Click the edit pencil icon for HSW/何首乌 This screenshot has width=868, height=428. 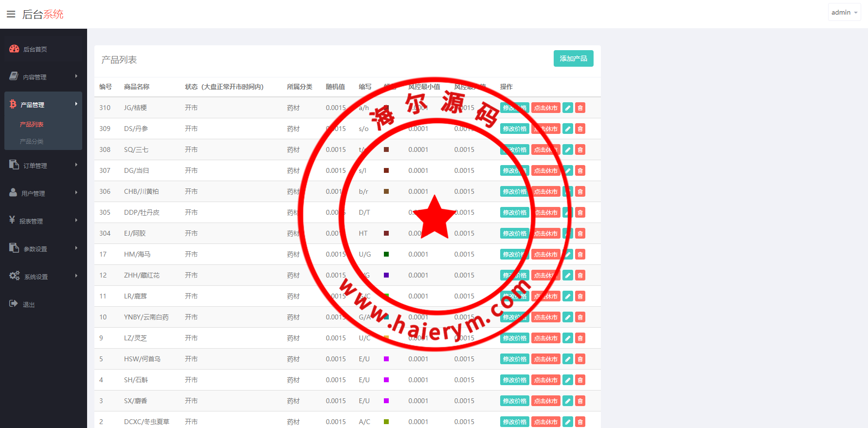point(567,359)
